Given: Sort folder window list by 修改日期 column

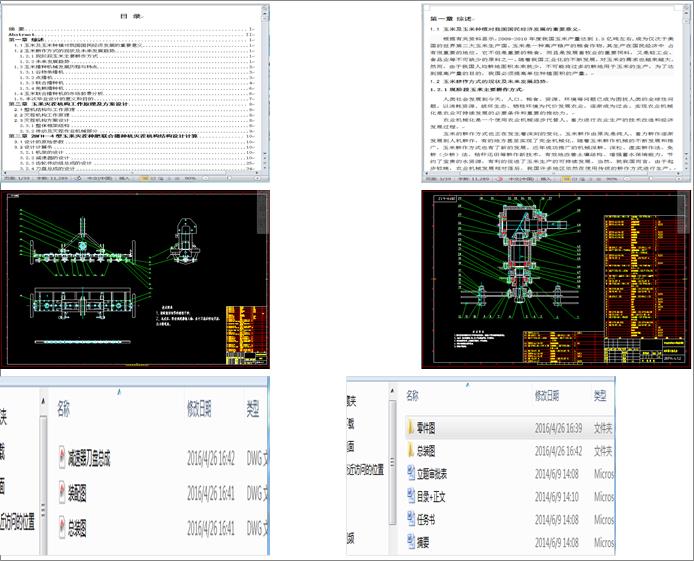Looking at the screenshot, I should click(547, 396).
